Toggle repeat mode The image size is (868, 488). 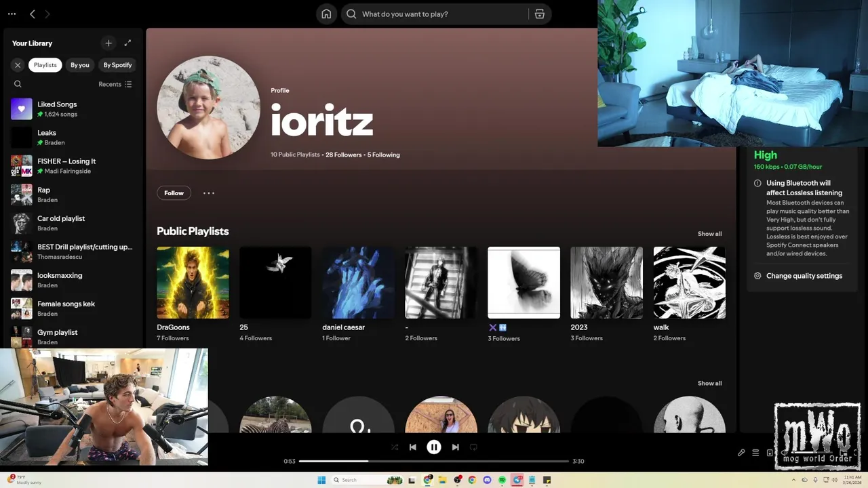point(473,447)
